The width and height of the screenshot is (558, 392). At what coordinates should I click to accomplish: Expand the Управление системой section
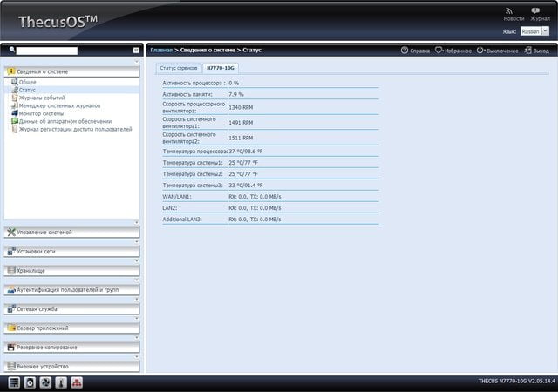tap(71, 233)
